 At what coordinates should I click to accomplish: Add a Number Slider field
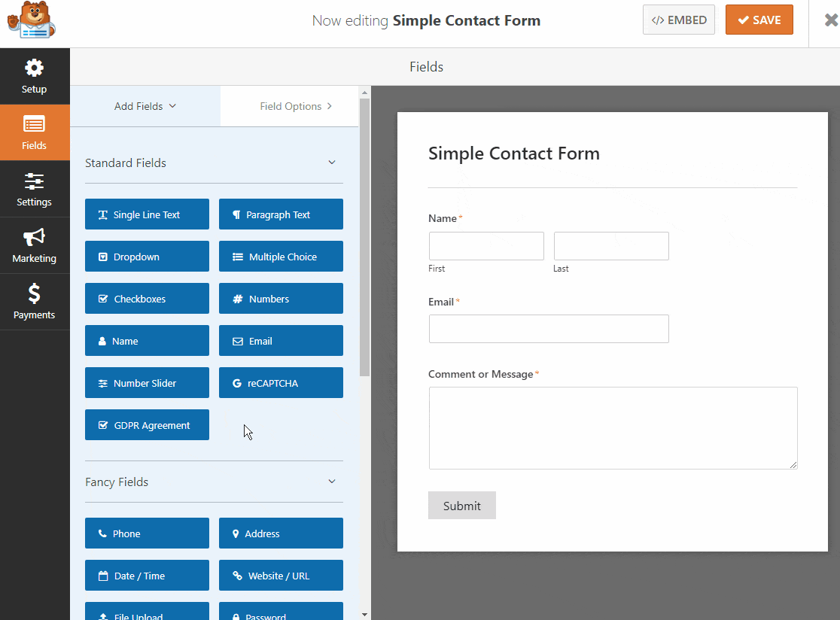tap(147, 383)
